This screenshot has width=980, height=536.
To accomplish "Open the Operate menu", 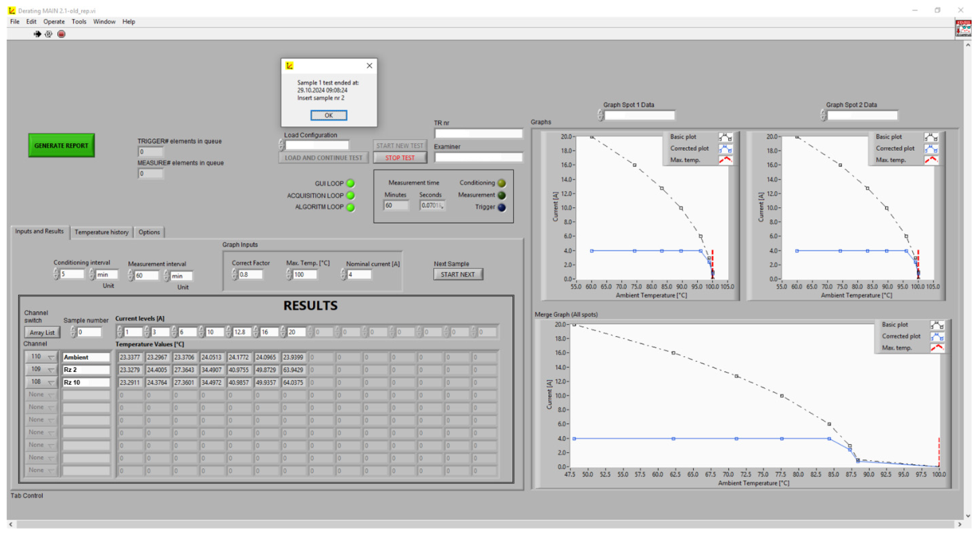I will [x=54, y=22].
